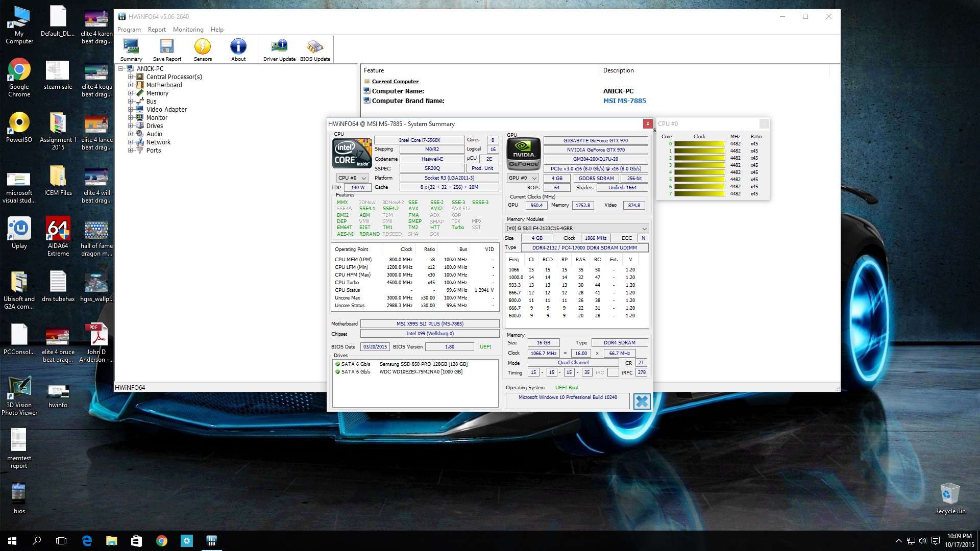Click the Intel Core i7-5960X name field
This screenshot has width=980, height=551.
[419, 140]
